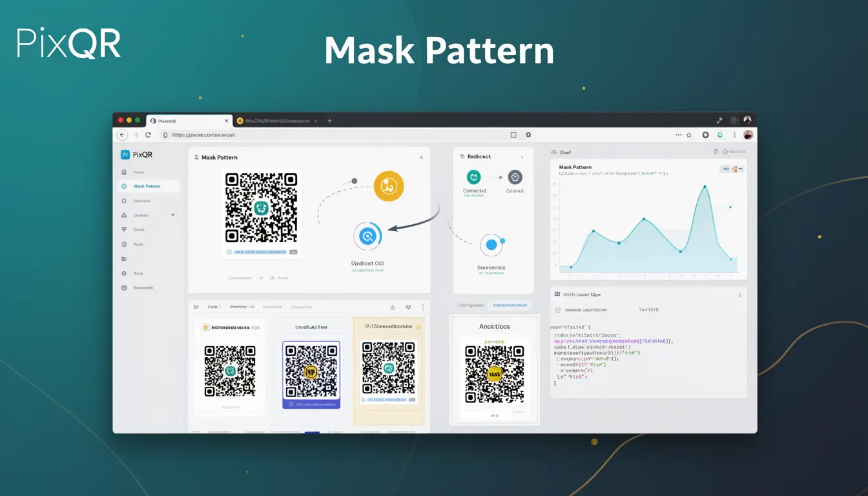This screenshot has height=496, width=868.
Task: Click the large QR code in the Mask Pattern panel
Action: pos(262,207)
